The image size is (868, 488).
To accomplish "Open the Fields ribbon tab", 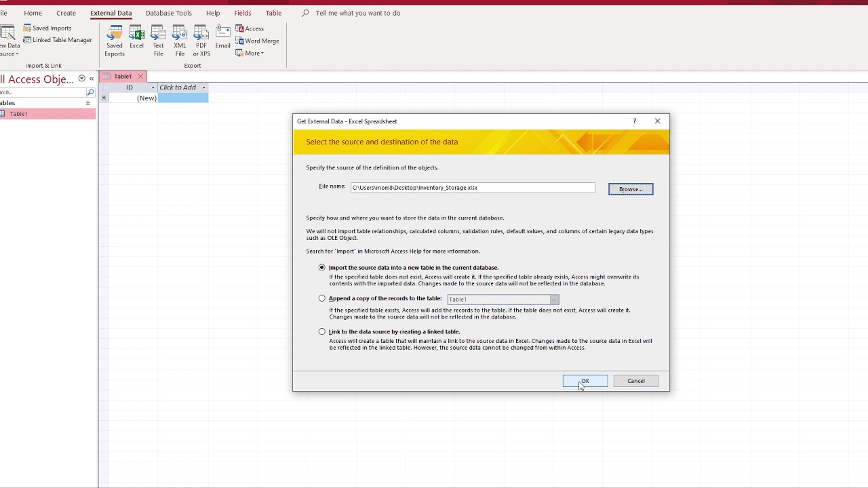I will [243, 13].
